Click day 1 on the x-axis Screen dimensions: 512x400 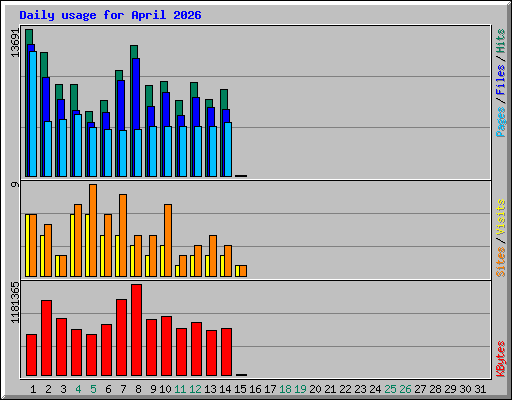[x=33, y=389]
